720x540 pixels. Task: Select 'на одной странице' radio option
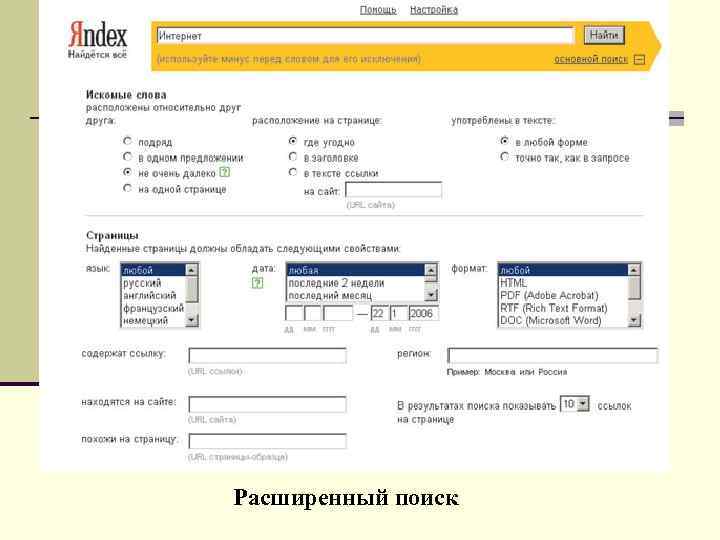[128, 188]
